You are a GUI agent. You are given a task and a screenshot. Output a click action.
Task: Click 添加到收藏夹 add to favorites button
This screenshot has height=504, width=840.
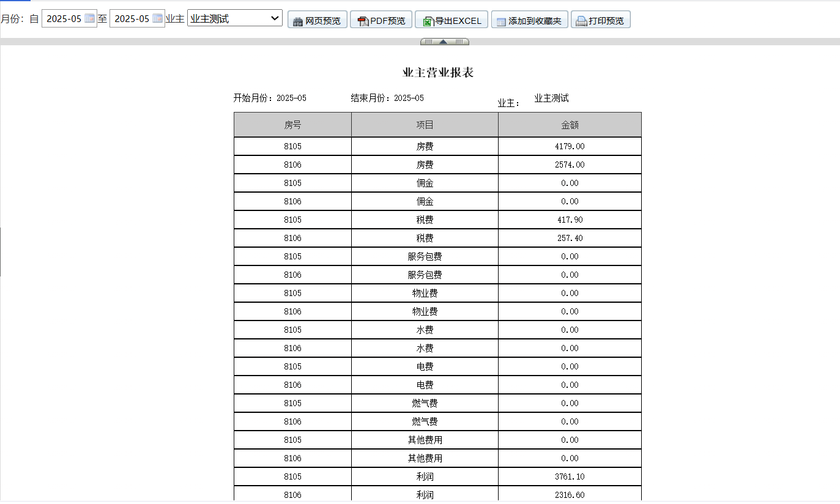530,20
